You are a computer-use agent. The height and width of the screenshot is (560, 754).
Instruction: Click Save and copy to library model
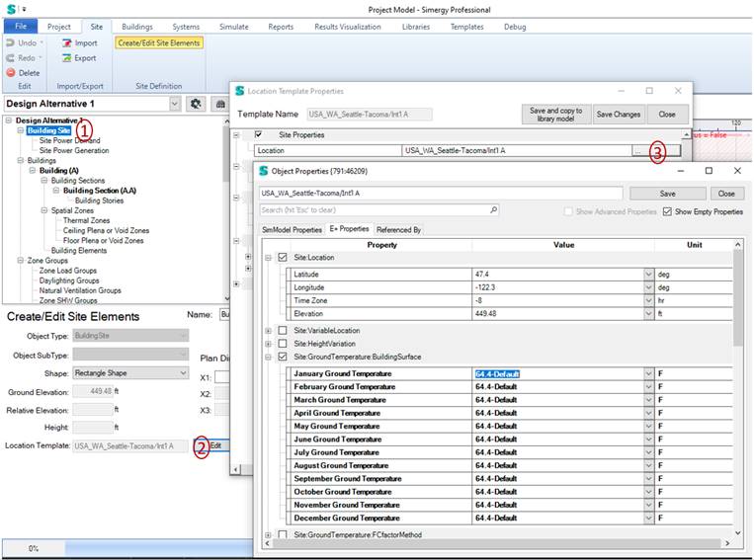(556, 114)
